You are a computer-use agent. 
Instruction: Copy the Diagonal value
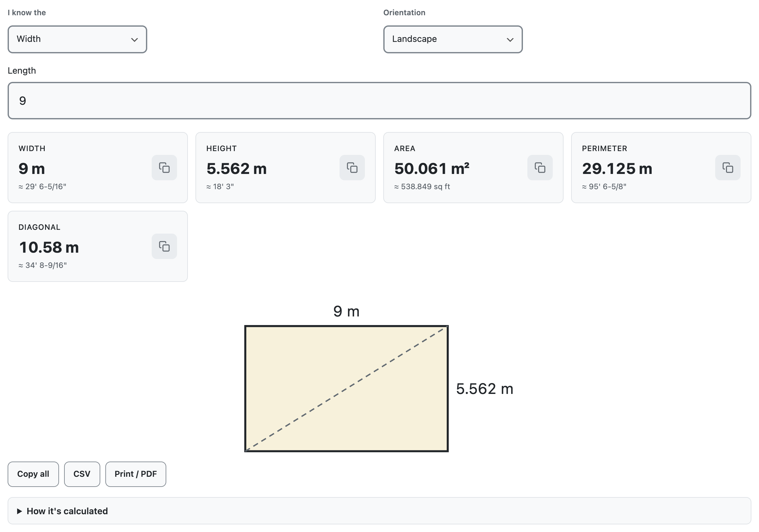pos(164,246)
